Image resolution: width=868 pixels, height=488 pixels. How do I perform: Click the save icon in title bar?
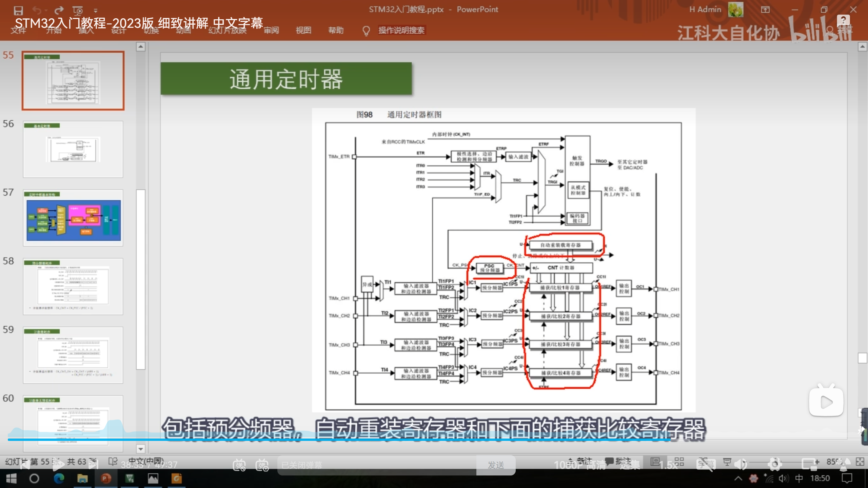[x=18, y=10]
